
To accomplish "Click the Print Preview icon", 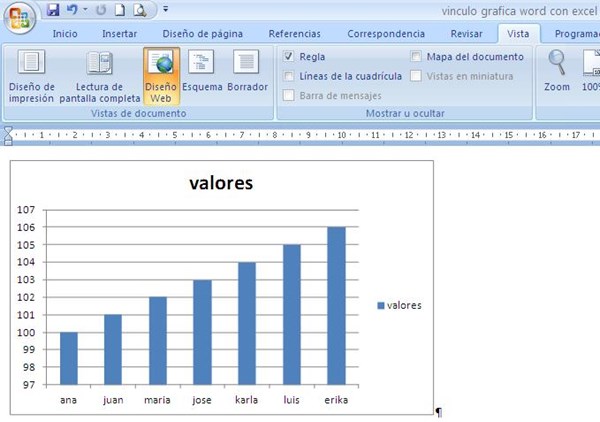I will pos(140,10).
